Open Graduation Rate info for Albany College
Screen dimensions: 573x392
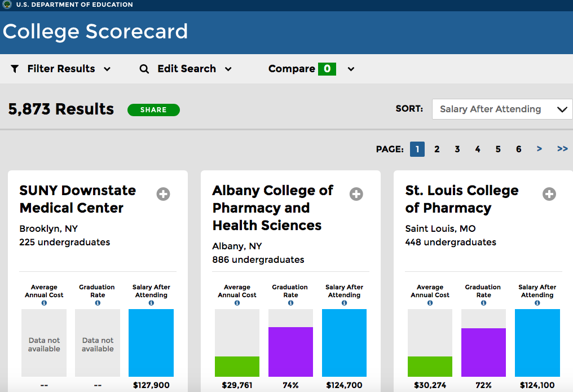(290, 303)
